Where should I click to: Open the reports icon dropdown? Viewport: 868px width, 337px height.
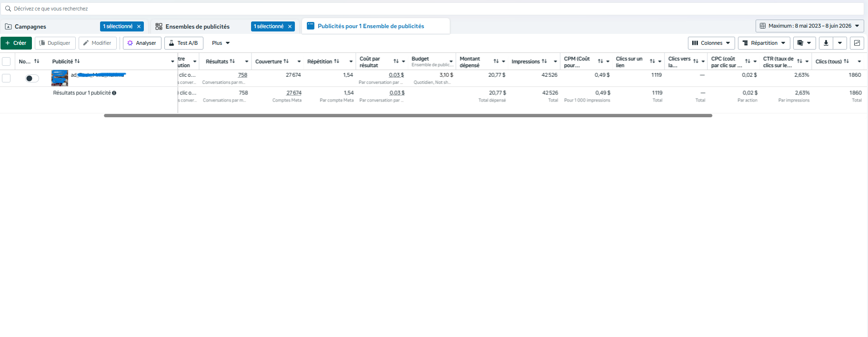point(804,43)
